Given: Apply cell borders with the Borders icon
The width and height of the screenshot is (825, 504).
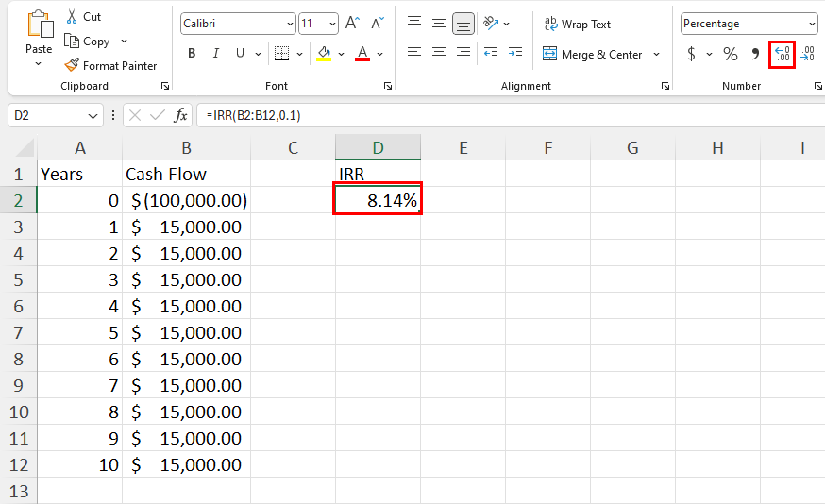Looking at the screenshot, I should [281, 53].
